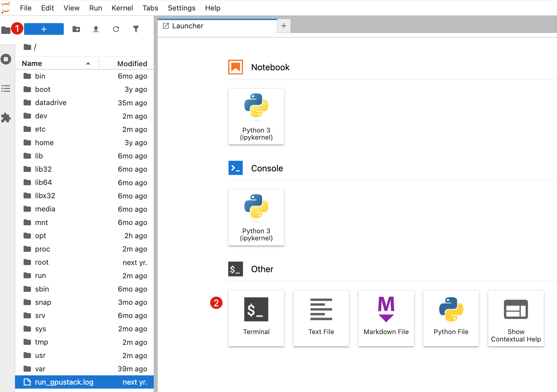
Task: Click the blue new launcher plus button
Action: (44, 29)
